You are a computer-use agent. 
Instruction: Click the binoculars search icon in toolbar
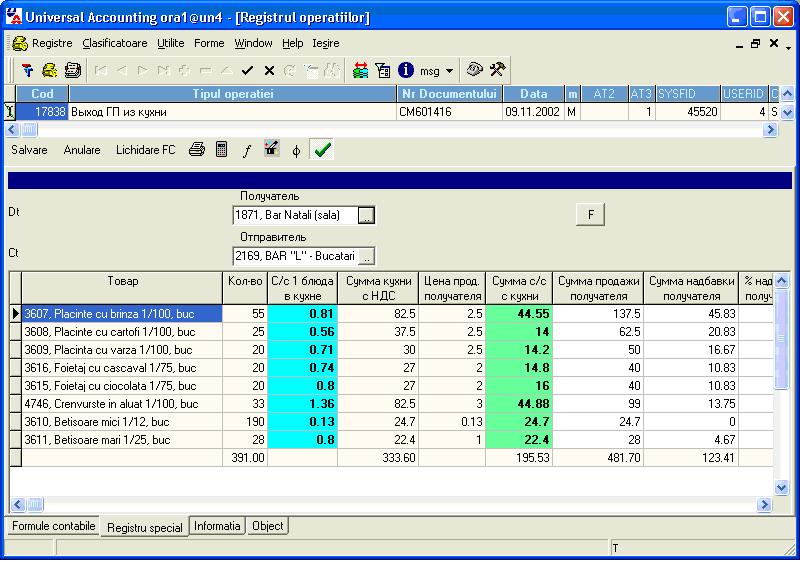click(x=333, y=70)
